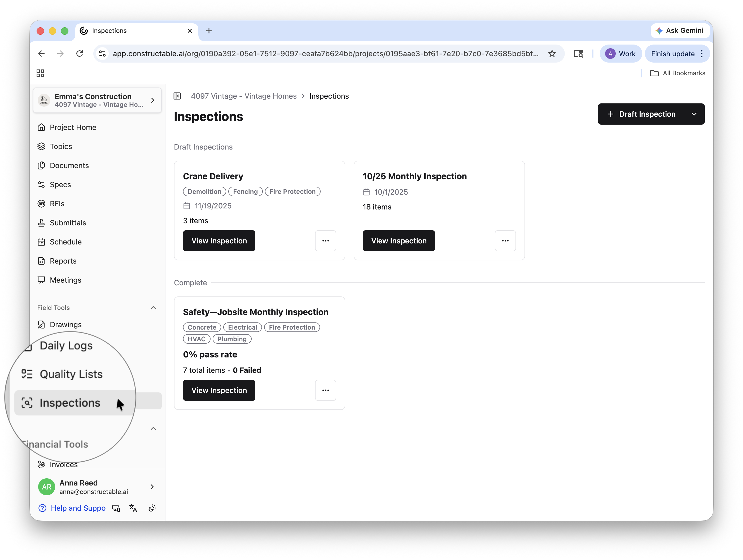Viewport: 743px width, 560px height.
Task: Open the Emma's Construction project switcher
Action: pyautogui.click(x=97, y=100)
